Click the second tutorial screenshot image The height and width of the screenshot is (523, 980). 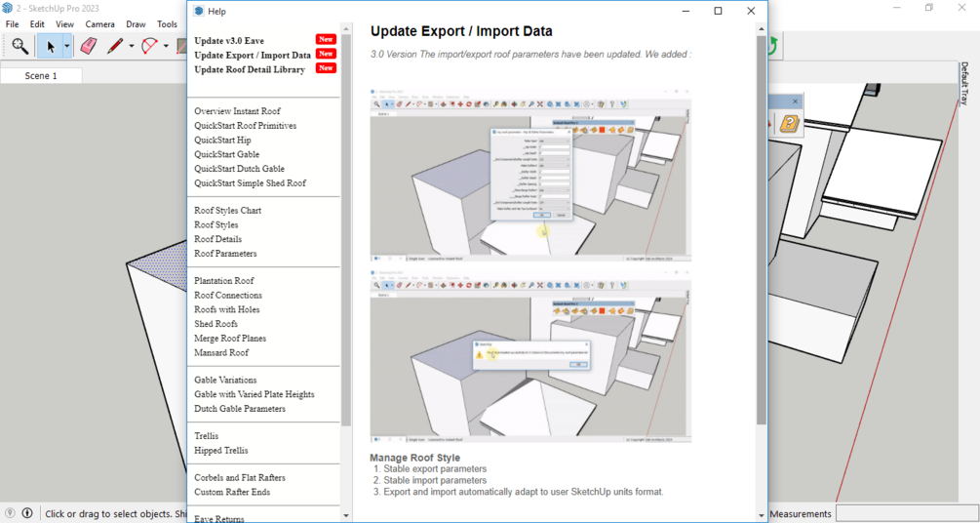click(x=530, y=356)
